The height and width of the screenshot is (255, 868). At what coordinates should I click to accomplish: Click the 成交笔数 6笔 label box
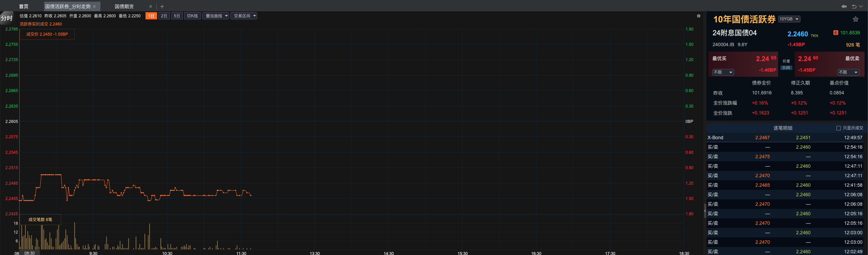[x=40, y=220]
